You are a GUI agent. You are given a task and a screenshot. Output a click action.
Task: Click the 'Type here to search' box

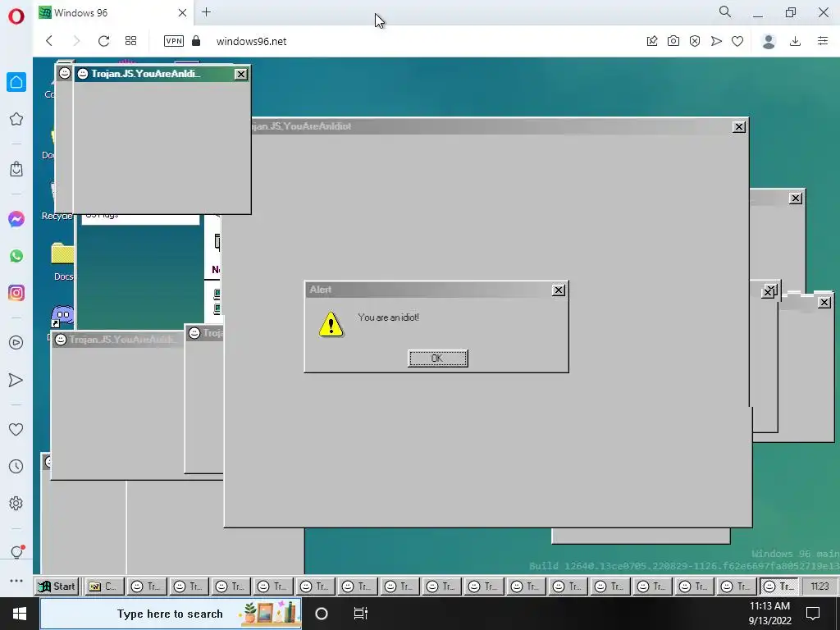point(171,614)
